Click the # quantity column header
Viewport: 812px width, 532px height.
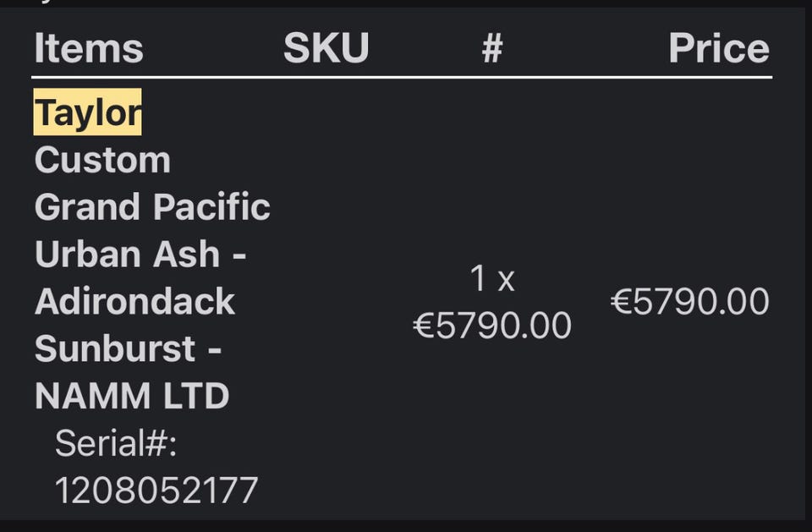tap(492, 48)
